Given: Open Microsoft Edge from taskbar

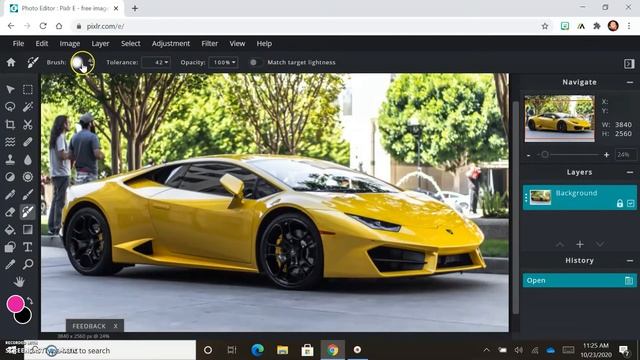Looking at the screenshot, I should coord(257,350).
